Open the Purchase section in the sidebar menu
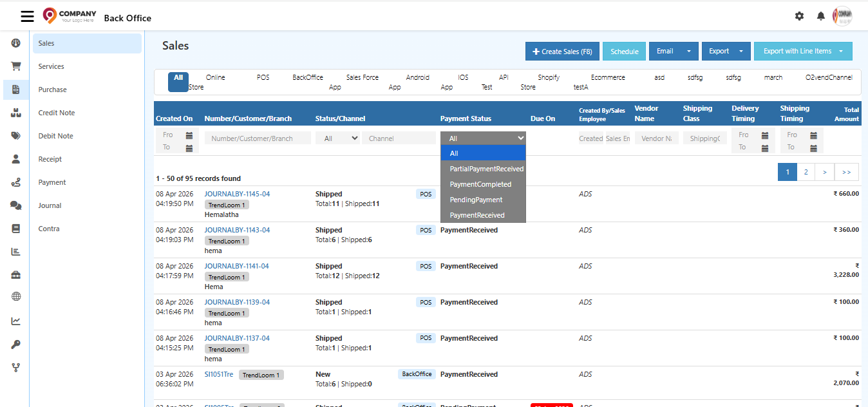868x407 pixels. coord(53,89)
